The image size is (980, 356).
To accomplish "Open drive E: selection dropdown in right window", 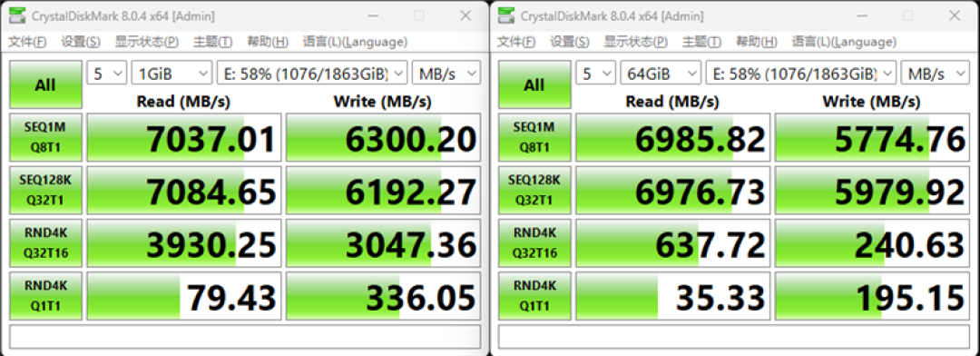I will pyautogui.click(x=801, y=74).
